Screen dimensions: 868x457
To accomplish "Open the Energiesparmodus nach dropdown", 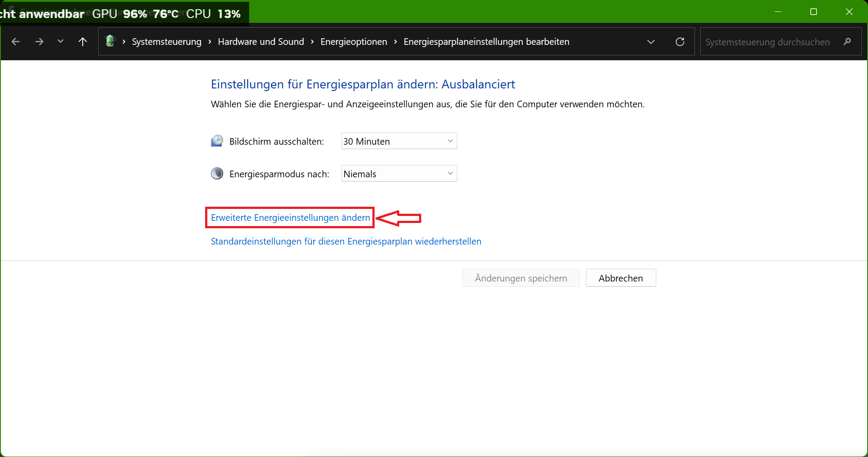I will (x=399, y=174).
